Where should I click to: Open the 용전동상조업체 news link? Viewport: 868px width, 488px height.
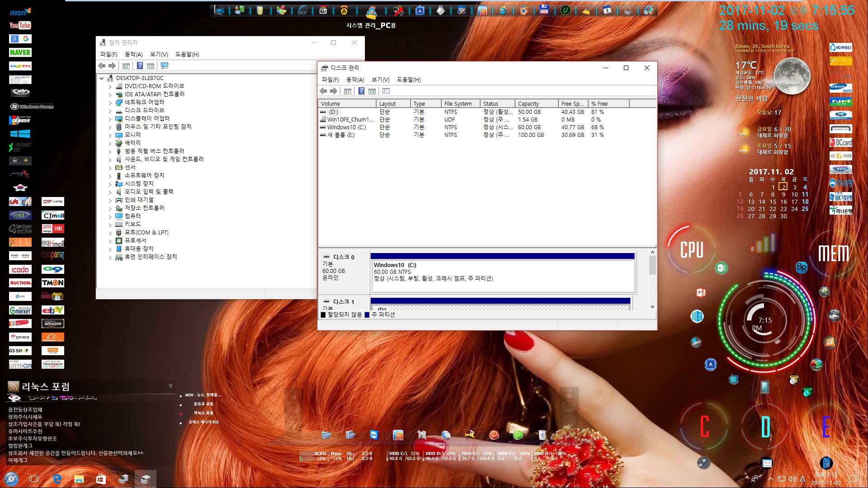pyautogui.click(x=25, y=410)
